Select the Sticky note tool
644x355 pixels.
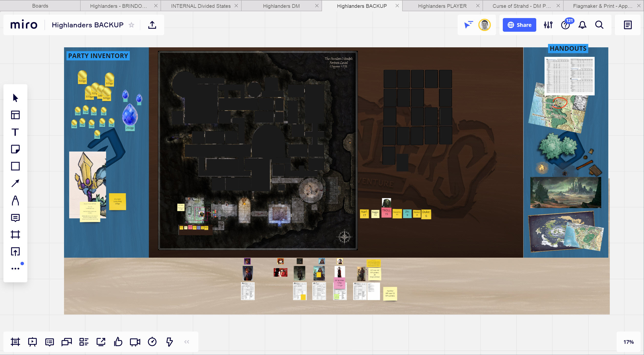pos(15,149)
